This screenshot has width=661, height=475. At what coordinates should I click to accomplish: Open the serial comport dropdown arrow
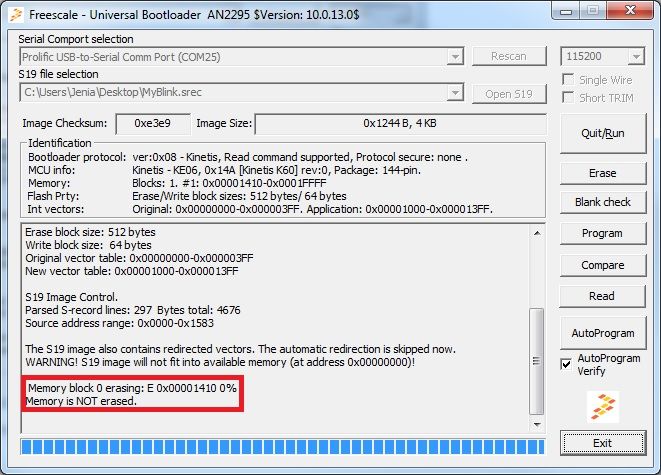coord(455,56)
